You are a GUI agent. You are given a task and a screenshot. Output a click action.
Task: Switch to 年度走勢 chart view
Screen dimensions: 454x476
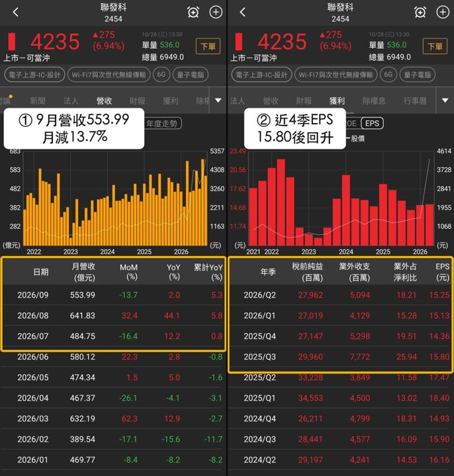(x=163, y=124)
